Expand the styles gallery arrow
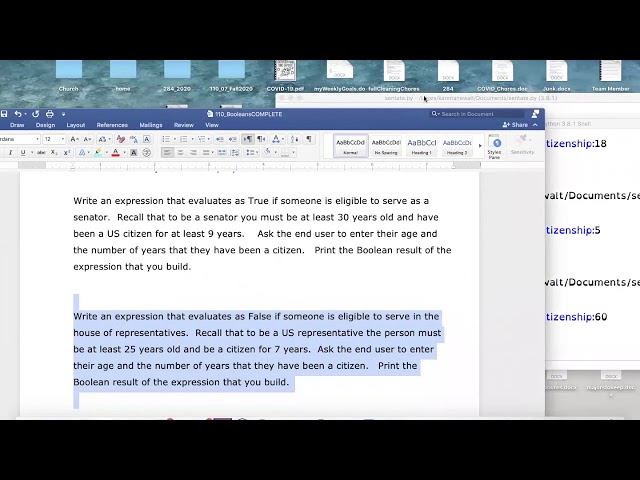Image resolution: width=640 pixels, height=480 pixels. pyautogui.click(x=480, y=146)
